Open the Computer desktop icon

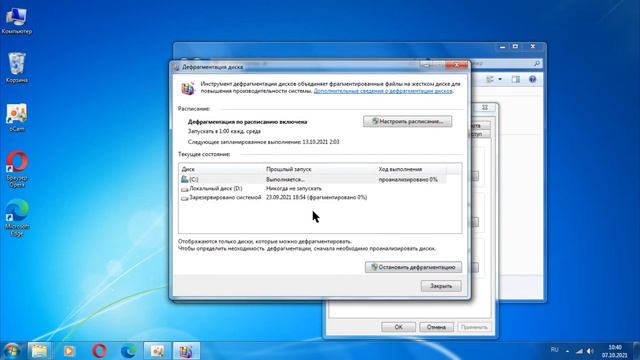tap(16, 21)
